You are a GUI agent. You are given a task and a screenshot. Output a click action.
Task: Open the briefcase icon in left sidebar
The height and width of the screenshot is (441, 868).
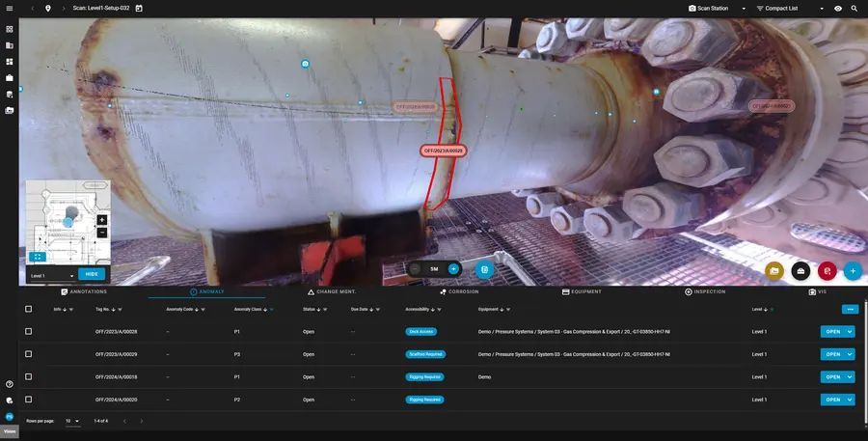coord(10,78)
